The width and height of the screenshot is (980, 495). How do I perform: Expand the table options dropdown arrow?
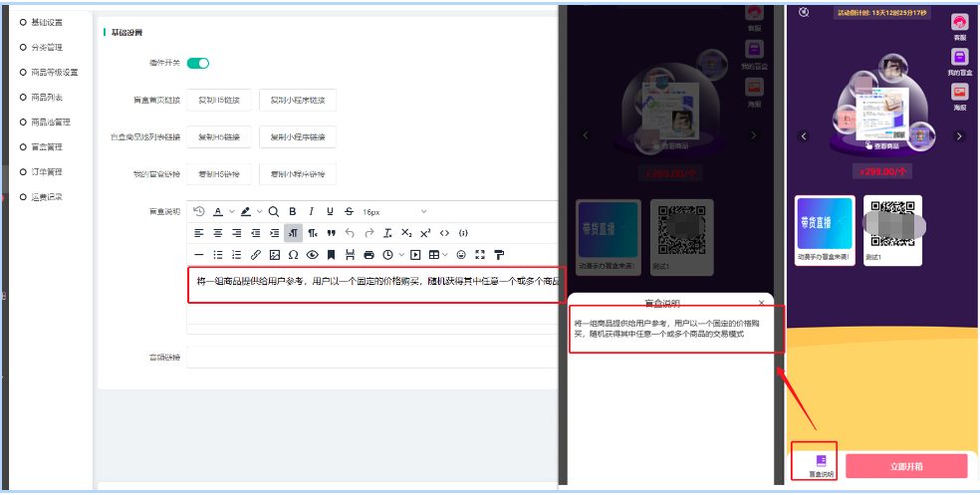point(445,255)
